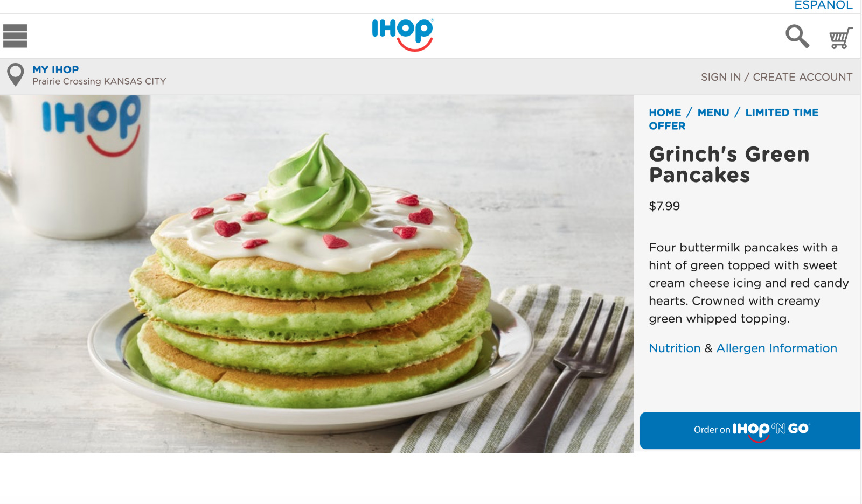The height and width of the screenshot is (504, 862).
Task: Click the location pin icon
Action: click(16, 75)
